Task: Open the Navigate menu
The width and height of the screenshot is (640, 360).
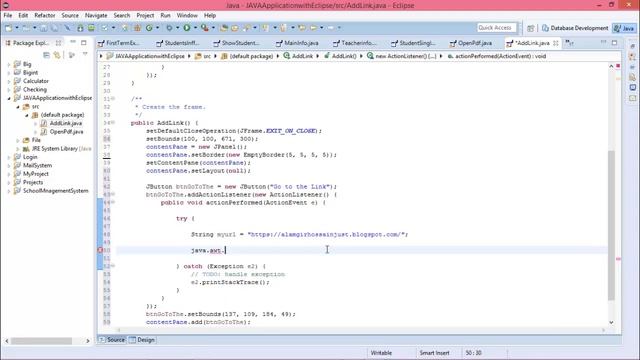Action: point(96,15)
